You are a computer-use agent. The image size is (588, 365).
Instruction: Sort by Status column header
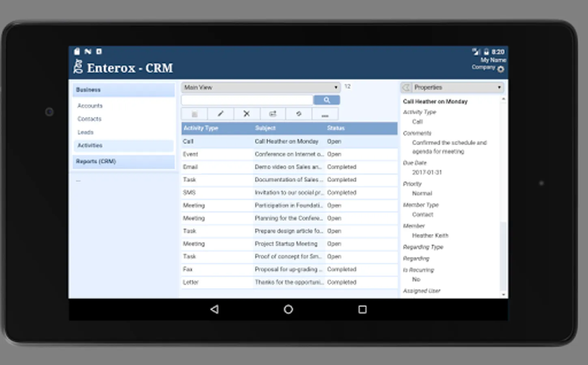coord(336,128)
